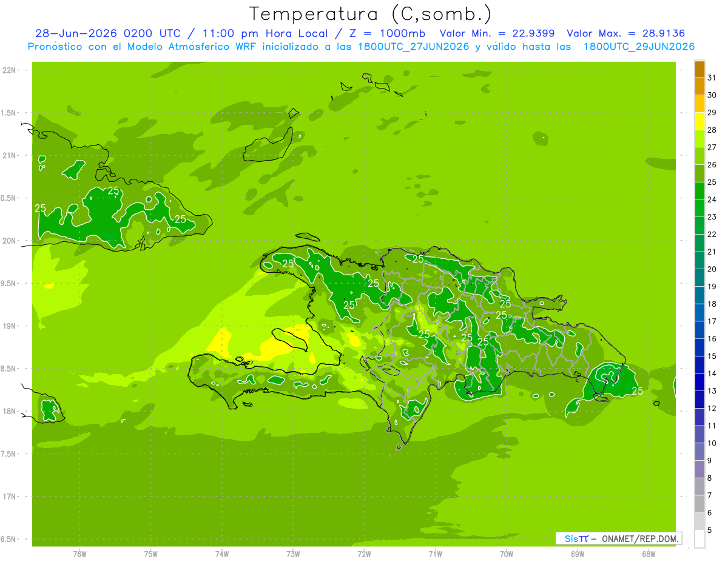Click the 18N latitude axis label
This screenshot has width=728, height=562.
pos(10,411)
